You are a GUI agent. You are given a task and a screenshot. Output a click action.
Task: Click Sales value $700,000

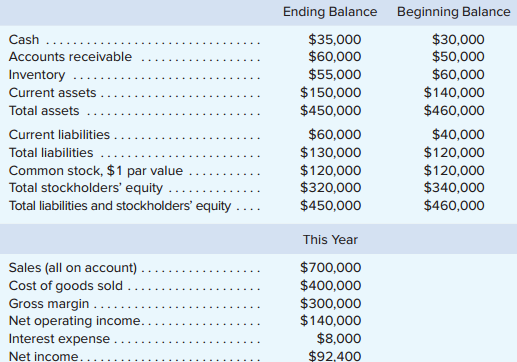[331, 268]
